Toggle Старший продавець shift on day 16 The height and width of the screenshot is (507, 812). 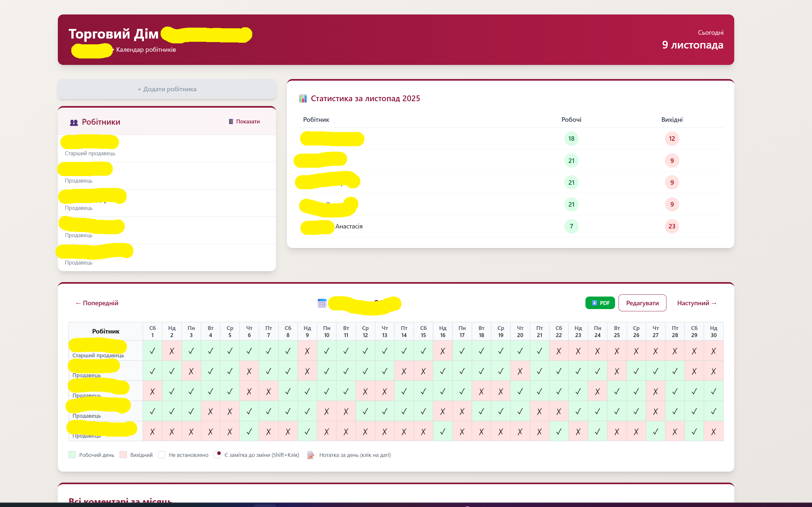[x=442, y=351]
